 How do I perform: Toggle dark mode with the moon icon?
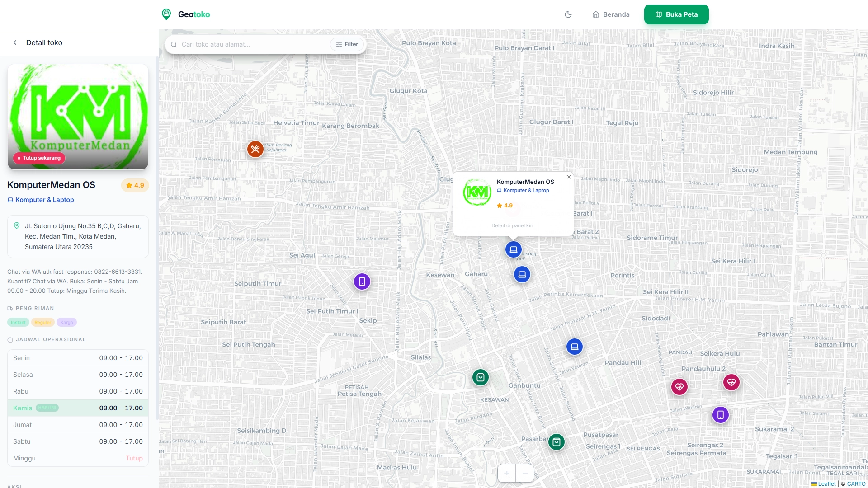tap(568, 14)
